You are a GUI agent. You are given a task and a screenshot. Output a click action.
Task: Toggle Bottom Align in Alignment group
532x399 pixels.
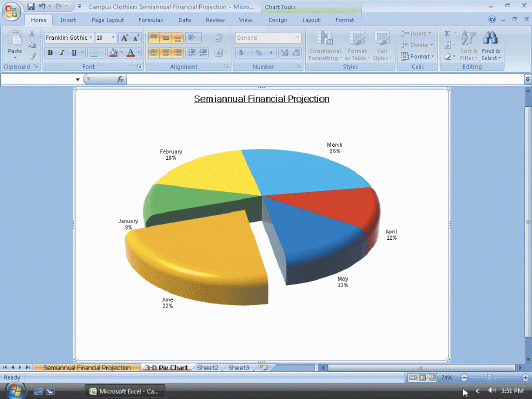pos(177,38)
